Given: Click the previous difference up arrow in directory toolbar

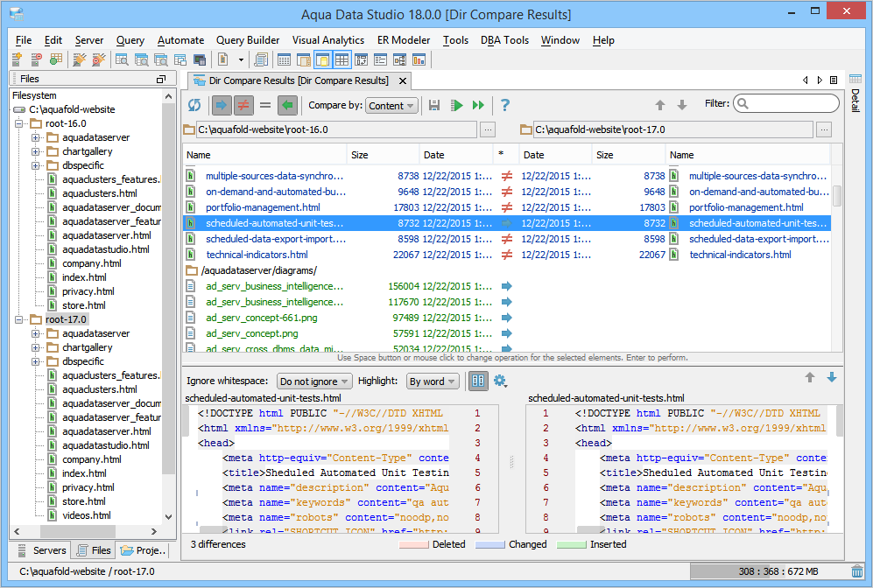Looking at the screenshot, I should point(659,105).
